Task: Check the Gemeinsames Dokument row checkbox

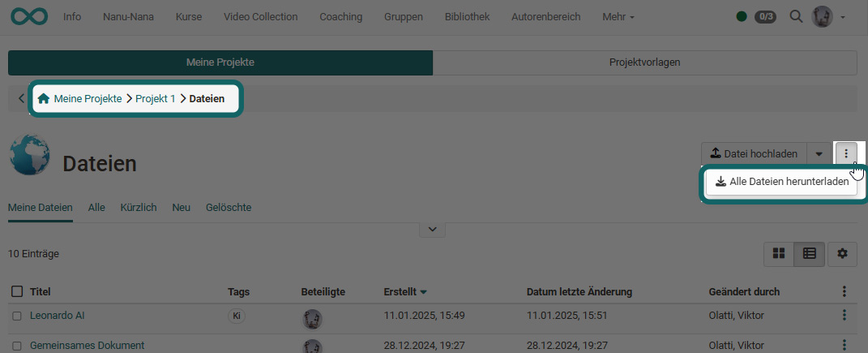Action: 17,346
